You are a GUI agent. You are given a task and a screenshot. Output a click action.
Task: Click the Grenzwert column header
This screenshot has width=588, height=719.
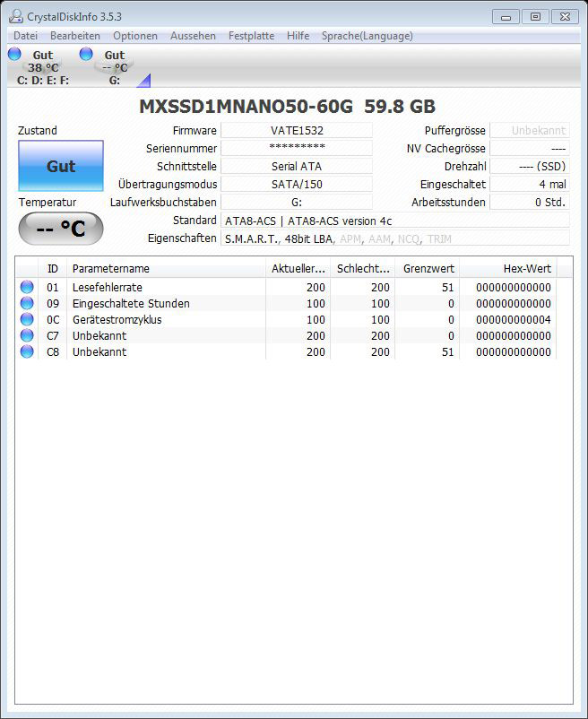point(428,269)
